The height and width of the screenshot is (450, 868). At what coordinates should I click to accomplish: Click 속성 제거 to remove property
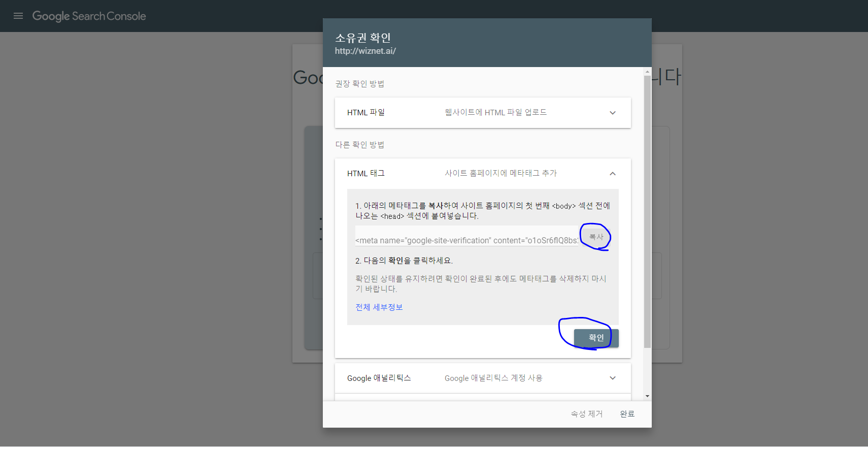pyautogui.click(x=587, y=414)
